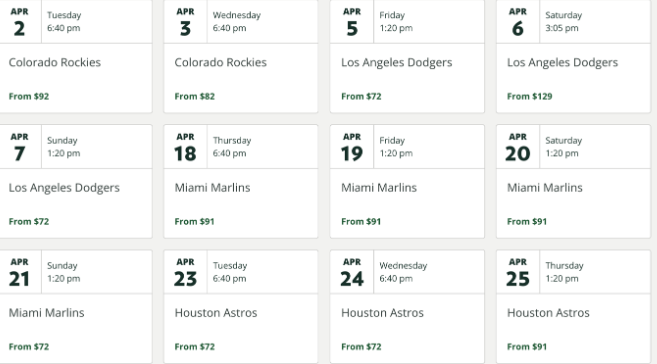
Task: Open the Apr 19 Friday Miami Marlins game
Action: 407,181
